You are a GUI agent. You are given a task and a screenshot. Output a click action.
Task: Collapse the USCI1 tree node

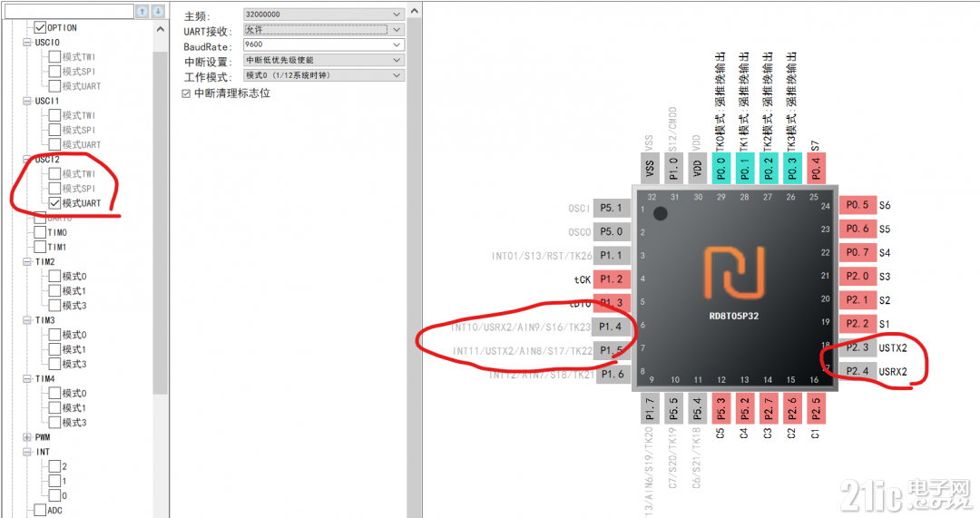27,101
